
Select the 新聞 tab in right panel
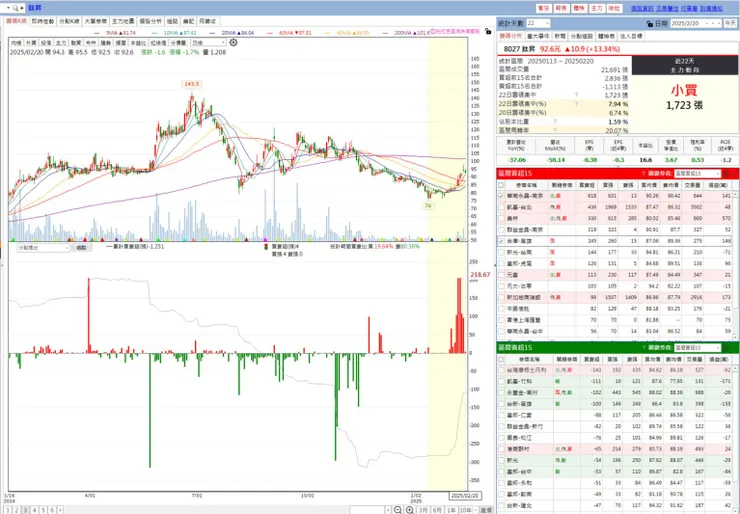[560, 36]
